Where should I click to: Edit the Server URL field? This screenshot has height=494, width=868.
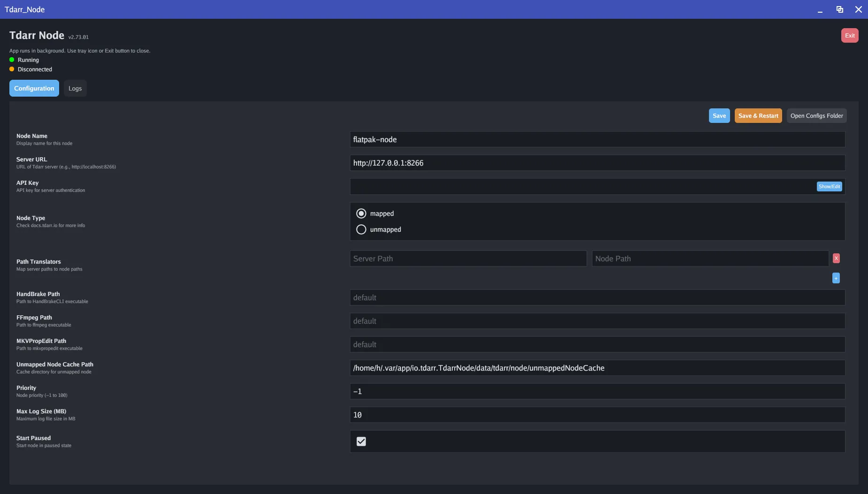click(x=598, y=163)
